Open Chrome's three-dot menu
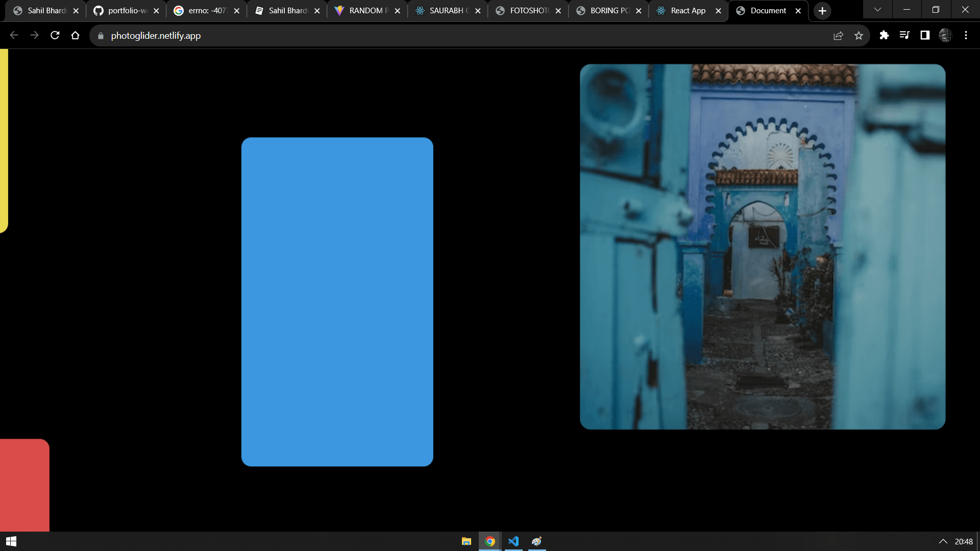The width and height of the screenshot is (980, 551). click(966, 35)
